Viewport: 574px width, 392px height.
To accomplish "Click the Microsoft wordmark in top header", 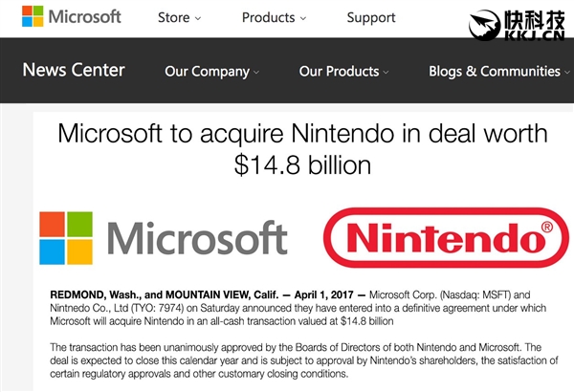I will tap(85, 17).
